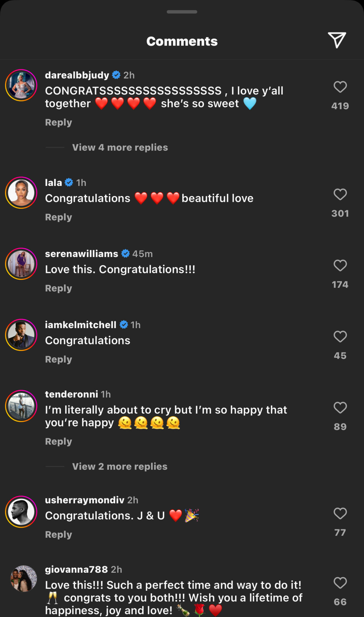Open the 419 likes on the top comment
The width and height of the screenshot is (364, 617).
click(340, 105)
